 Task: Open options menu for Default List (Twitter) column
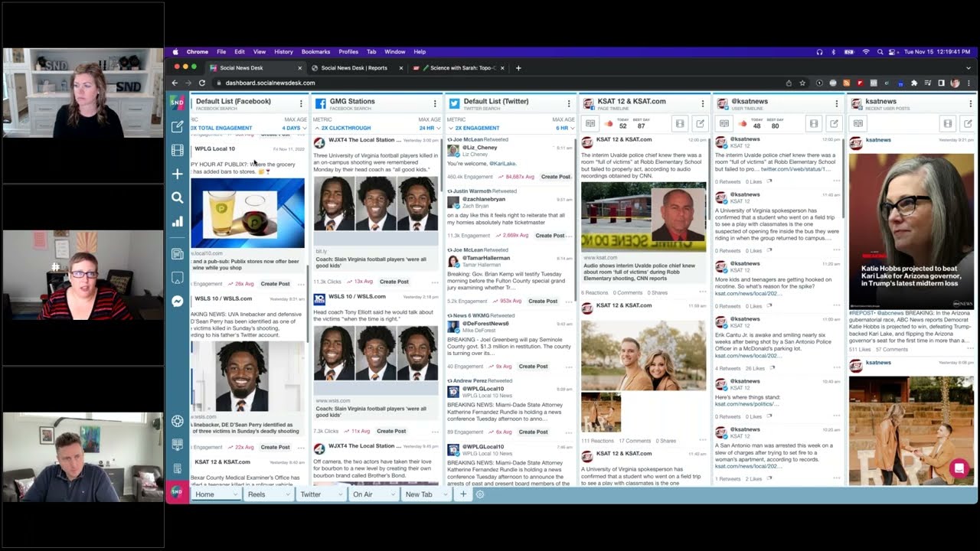[568, 103]
